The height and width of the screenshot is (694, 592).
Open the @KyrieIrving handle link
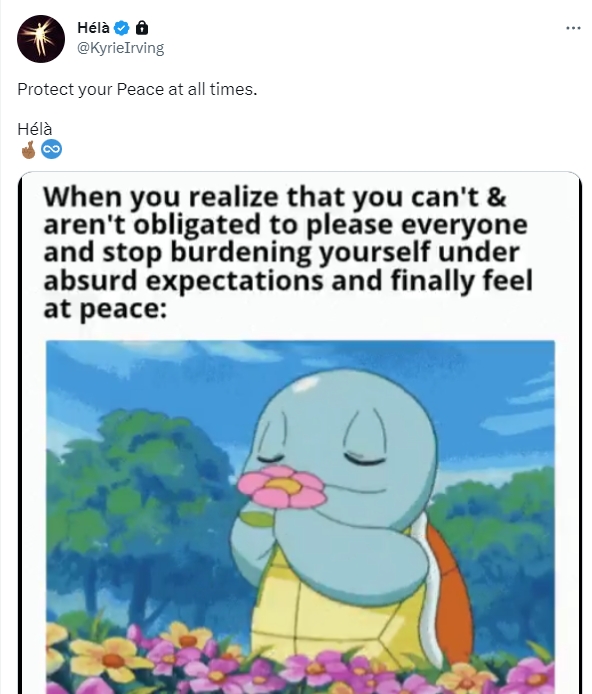[x=120, y=48]
